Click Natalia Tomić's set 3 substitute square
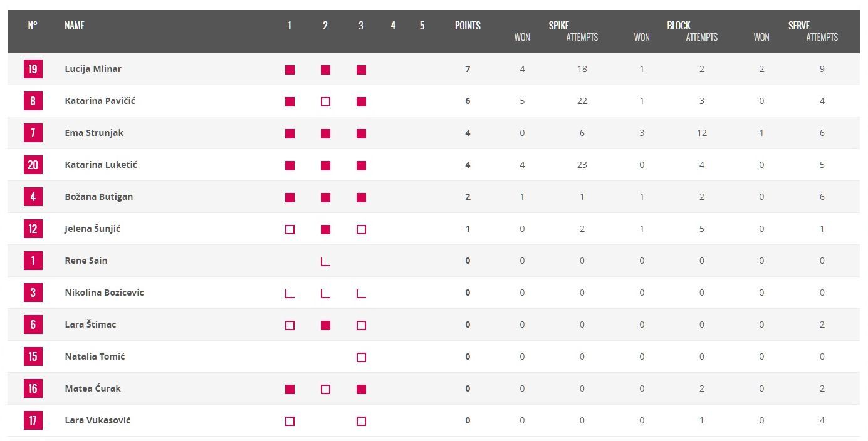The height and width of the screenshot is (441, 868). pyautogui.click(x=361, y=357)
